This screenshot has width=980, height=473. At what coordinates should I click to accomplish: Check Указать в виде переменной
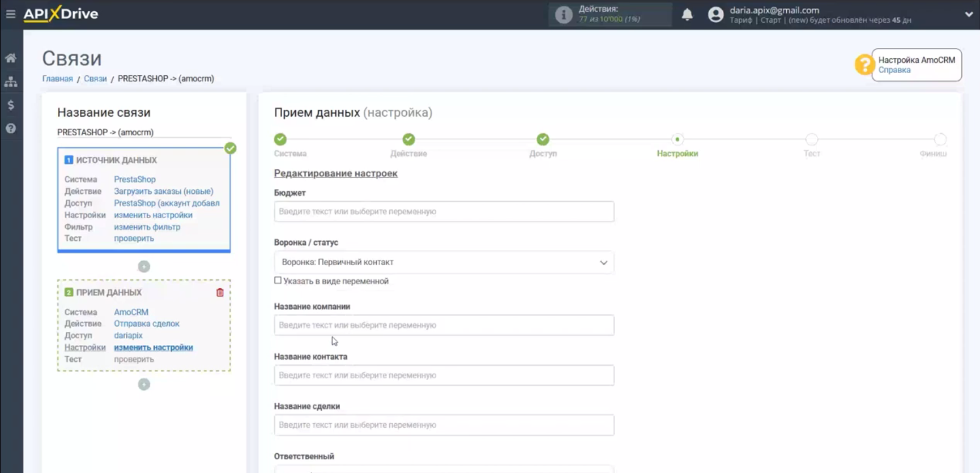click(x=278, y=280)
